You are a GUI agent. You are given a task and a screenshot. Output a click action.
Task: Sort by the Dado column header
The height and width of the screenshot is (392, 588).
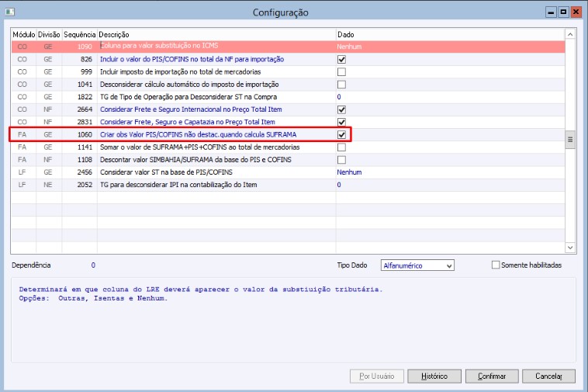click(451, 34)
